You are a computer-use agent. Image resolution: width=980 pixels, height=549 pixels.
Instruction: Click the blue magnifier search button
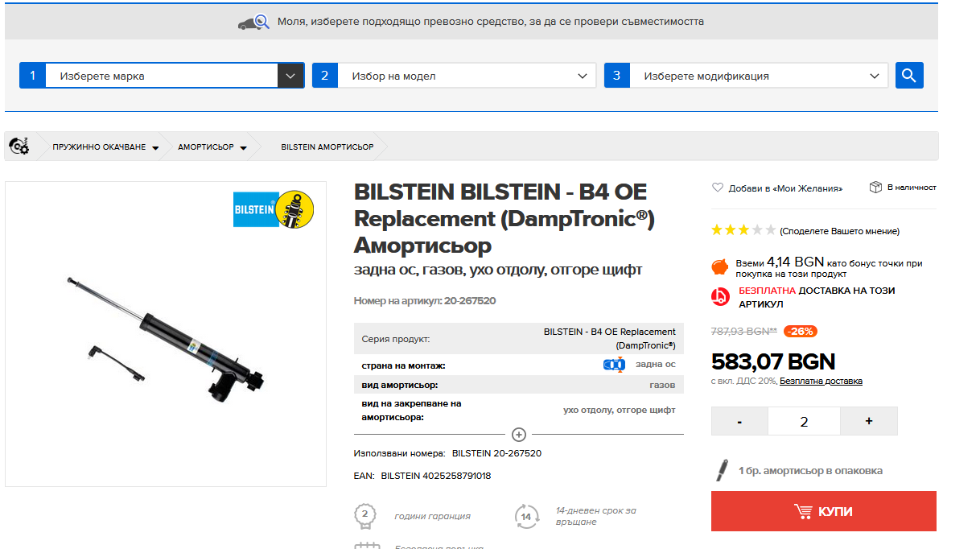[909, 76]
